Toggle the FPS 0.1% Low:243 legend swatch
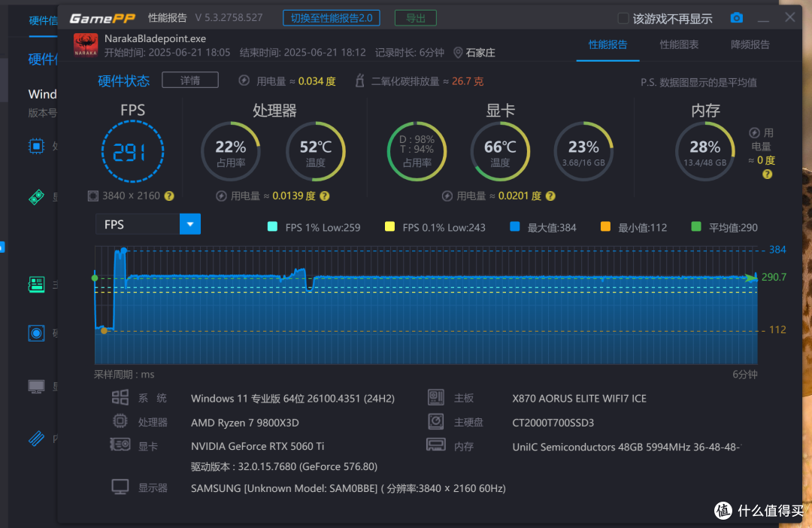The width and height of the screenshot is (812, 528). pyautogui.click(x=390, y=226)
